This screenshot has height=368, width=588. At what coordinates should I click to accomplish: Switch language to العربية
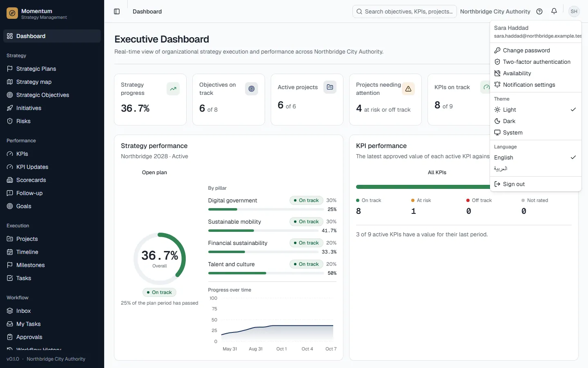(x=535, y=168)
